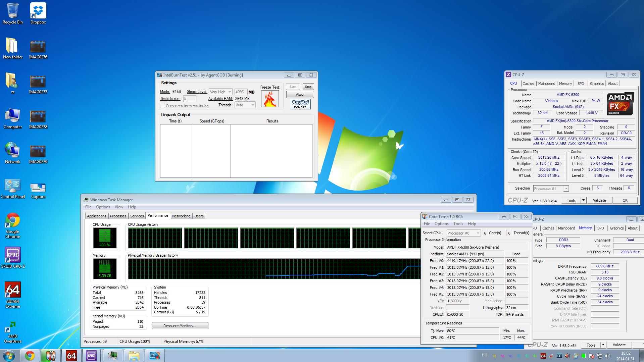Switch to Core Temp thermometer taskbar button
The image size is (644, 362).
point(51,356)
